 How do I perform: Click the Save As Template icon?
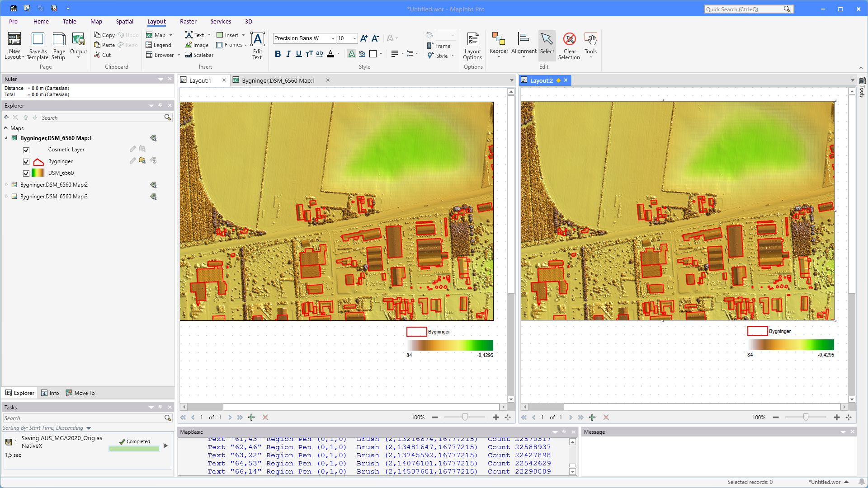click(x=38, y=40)
